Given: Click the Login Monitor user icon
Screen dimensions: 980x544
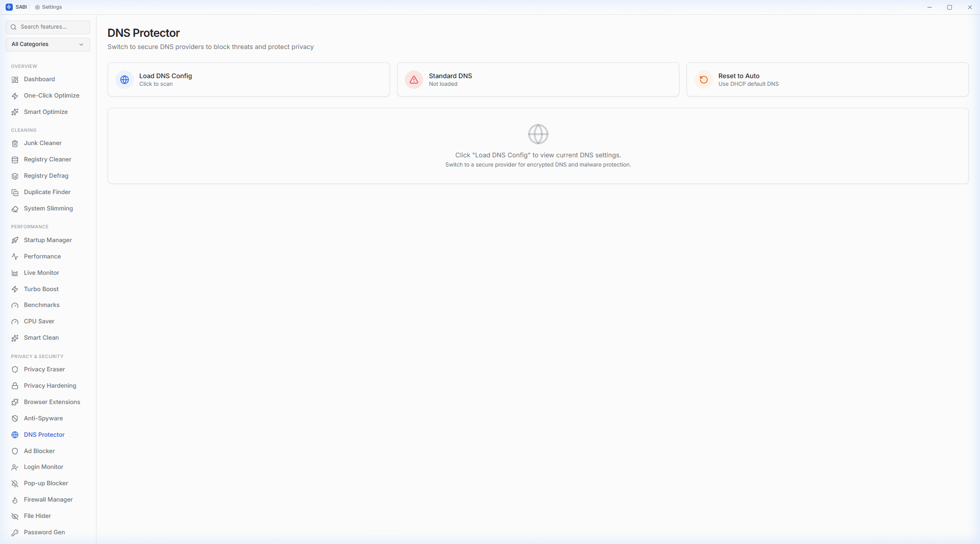Looking at the screenshot, I should (x=15, y=467).
